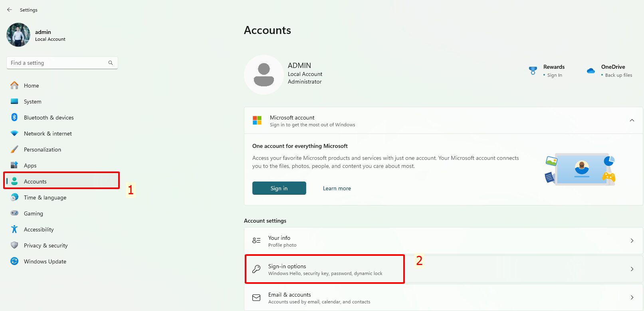Image resolution: width=644 pixels, height=311 pixels.
Task: Expand Email & accounts chevron arrow
Action: click(x=632, y=297)
